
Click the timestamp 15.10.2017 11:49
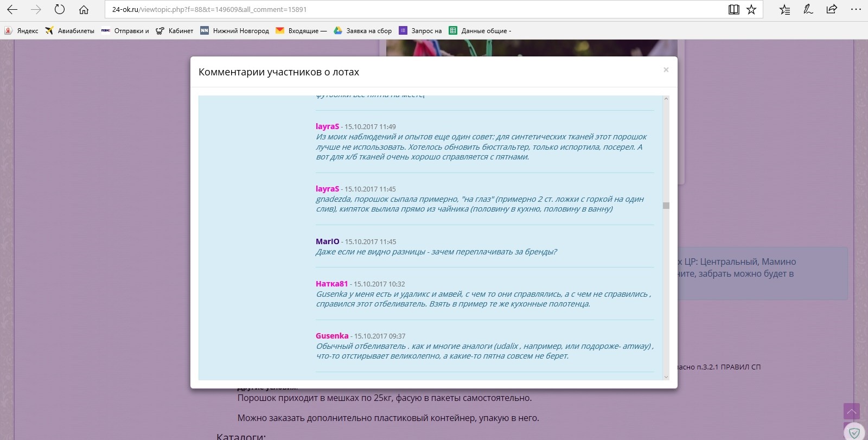click(370, 127)
